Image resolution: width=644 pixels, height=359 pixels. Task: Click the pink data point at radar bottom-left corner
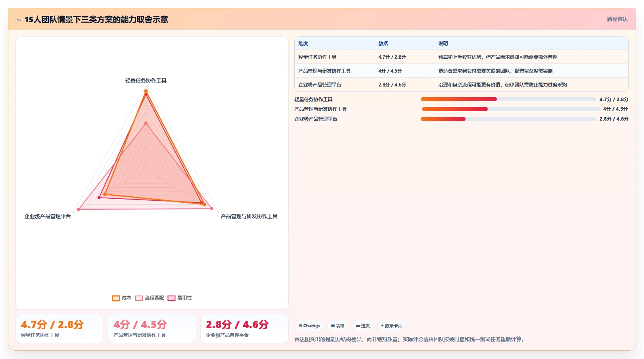pos(79,209)
